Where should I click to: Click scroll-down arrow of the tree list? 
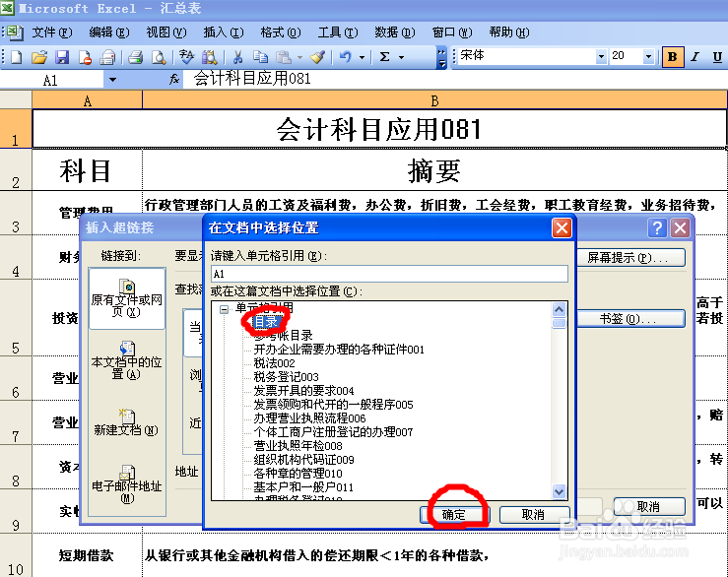click(x=559, y=491)
